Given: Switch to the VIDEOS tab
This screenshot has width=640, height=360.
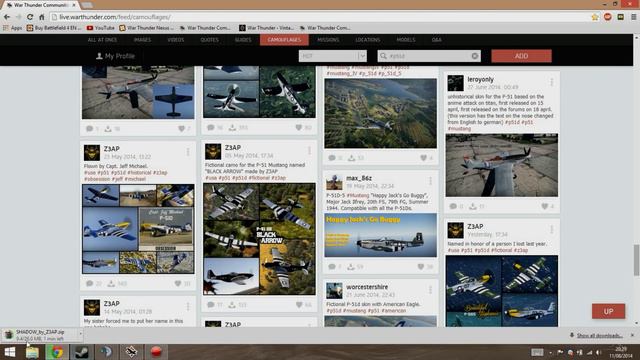Looking at the screenshot, I should click(176, 40).
